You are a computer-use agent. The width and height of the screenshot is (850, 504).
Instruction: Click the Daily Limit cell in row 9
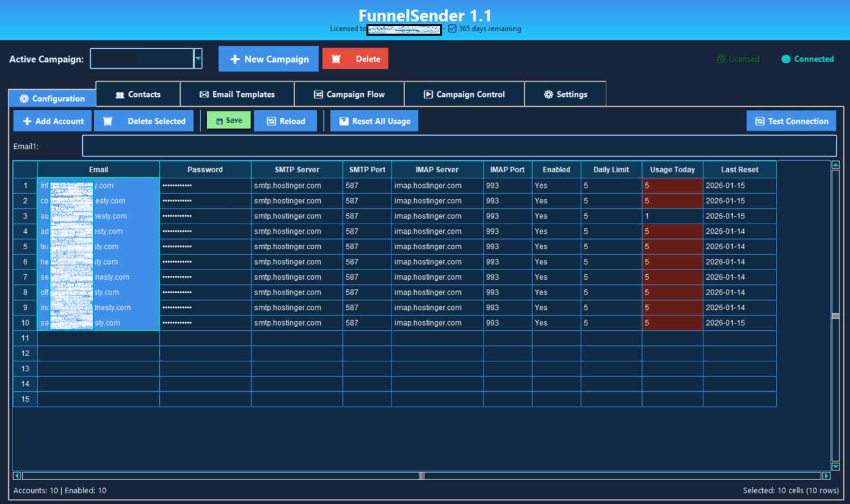[x=611, y=307]
